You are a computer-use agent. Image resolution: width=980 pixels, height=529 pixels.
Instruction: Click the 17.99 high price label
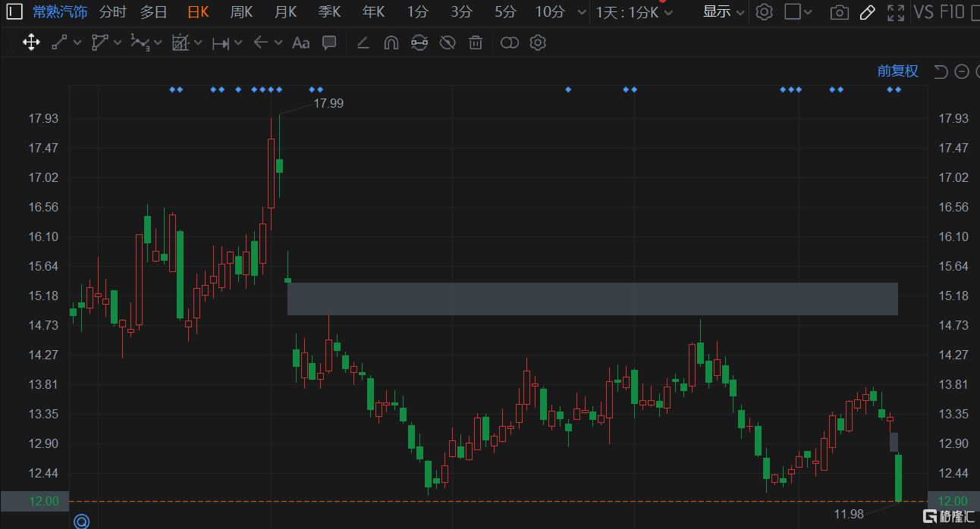coord(328,103)
